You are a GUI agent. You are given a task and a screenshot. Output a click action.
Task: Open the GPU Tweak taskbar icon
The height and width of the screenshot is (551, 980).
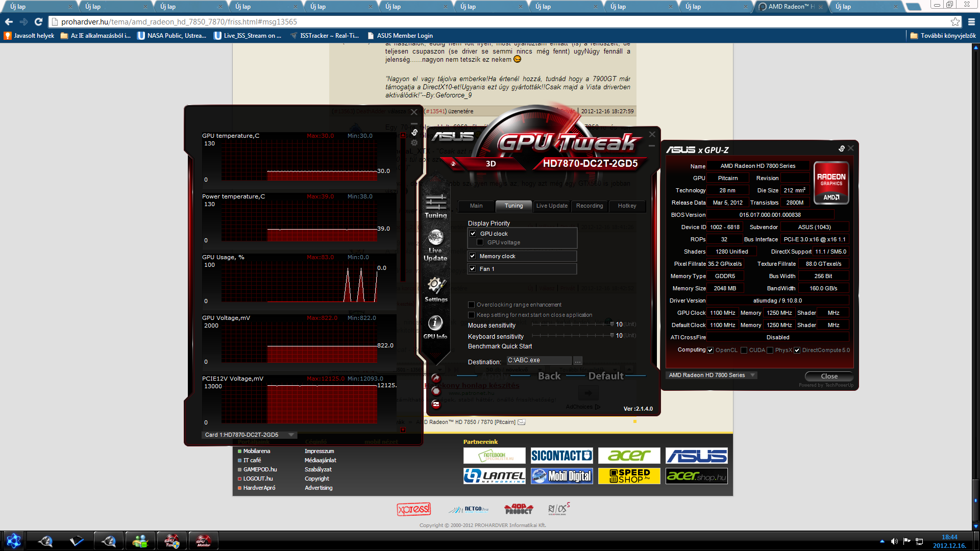pyautogui.click(x=171, y=541)
